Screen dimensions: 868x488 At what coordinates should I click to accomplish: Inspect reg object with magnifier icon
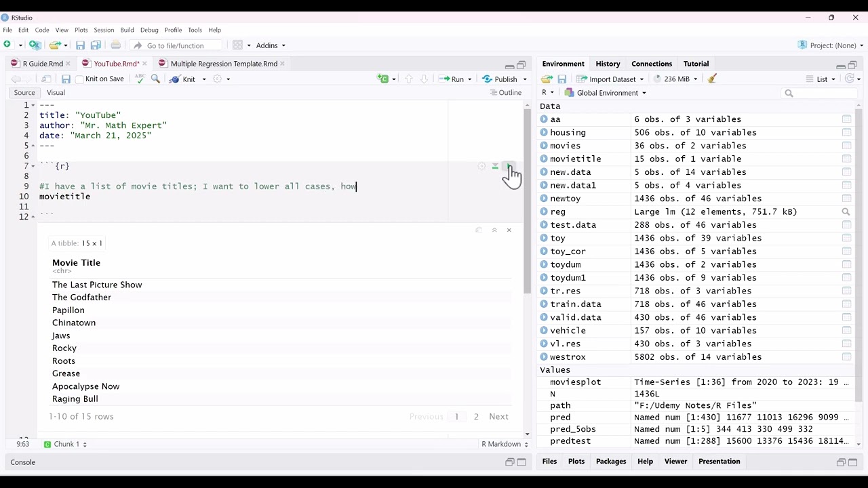point(846,212)
